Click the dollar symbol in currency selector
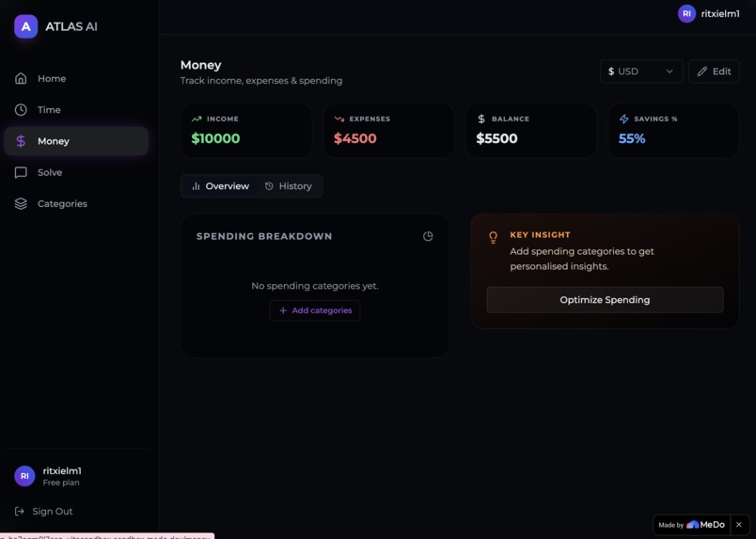This screenshot has height=539, width=756. [611, 71]
